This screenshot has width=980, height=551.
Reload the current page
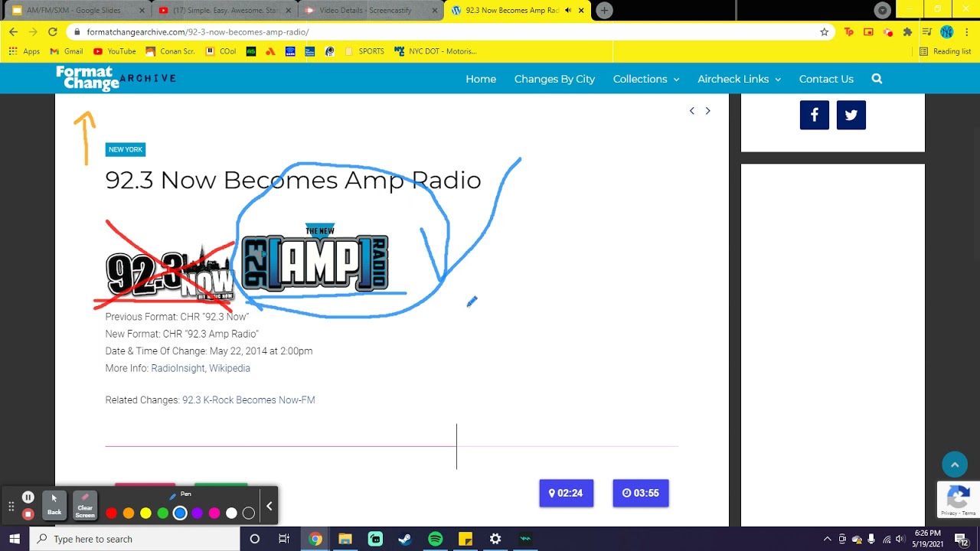click(52, 32)
